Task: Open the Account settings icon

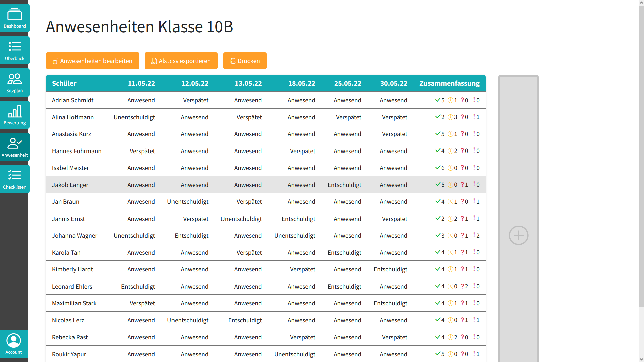Action: [14, 343]
